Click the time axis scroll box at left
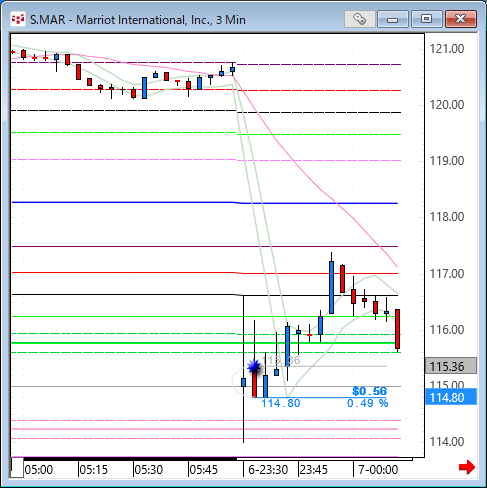The width and height of the screenshot is (487, 488). 17,468
